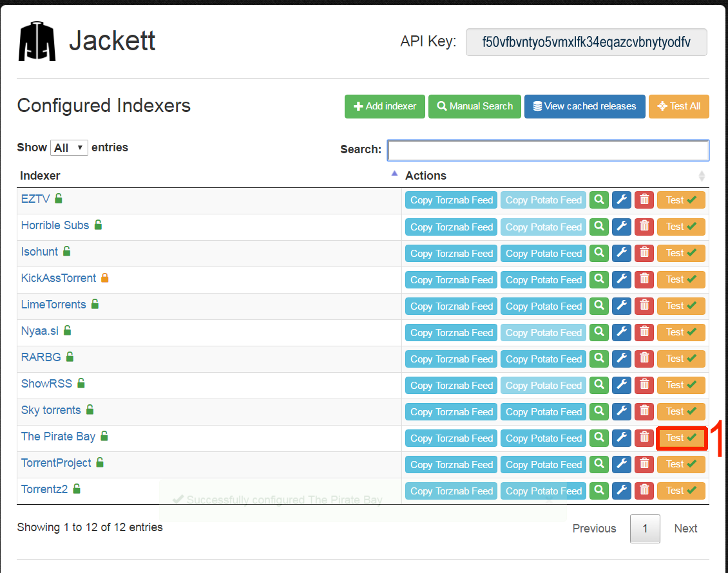Open the KickAssTorrent link

59,278
